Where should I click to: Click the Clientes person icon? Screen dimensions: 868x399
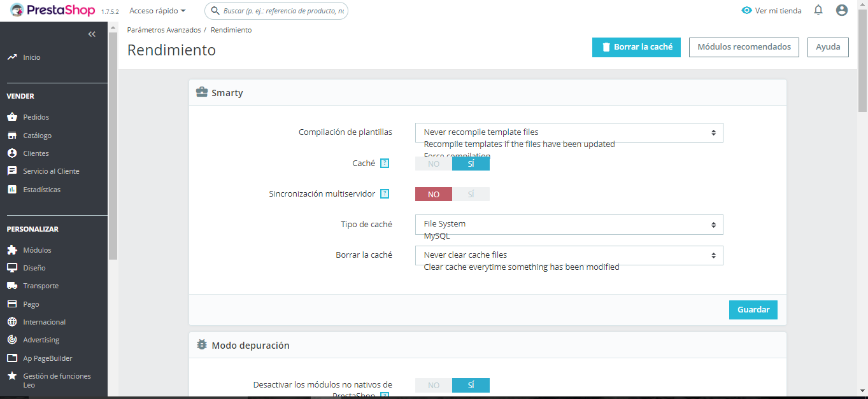click(11, 153)
